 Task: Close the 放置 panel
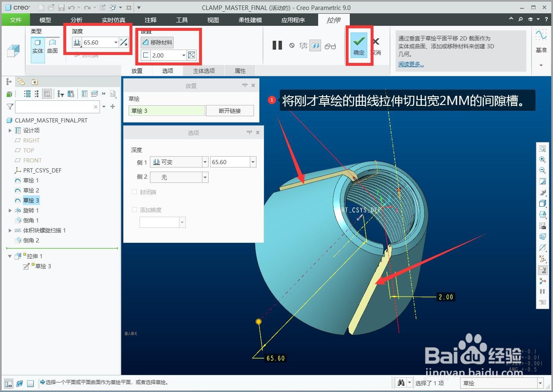[253, 85]
